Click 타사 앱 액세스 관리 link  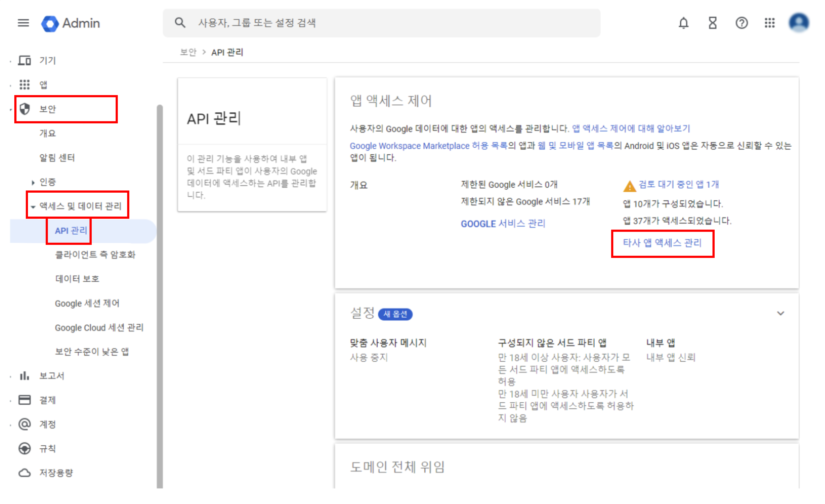pyautogui.click(x=662, y=243)
